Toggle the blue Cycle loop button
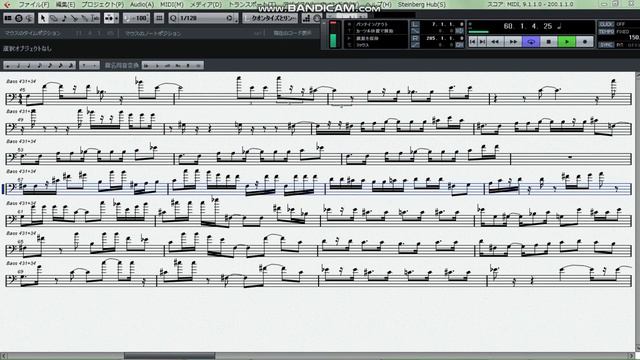The height and width of the screenshot is (360, 640). pyautogui.click(x=531, y=42)
